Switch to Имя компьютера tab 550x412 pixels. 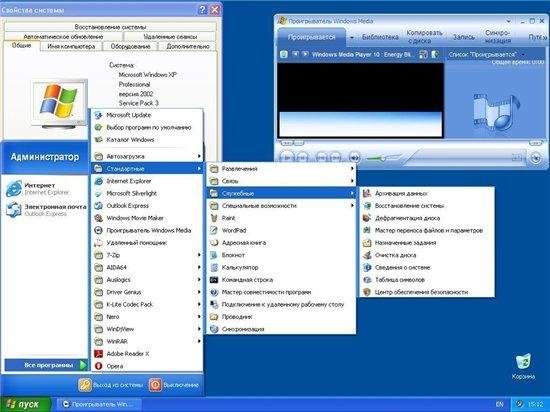(71, 46)
